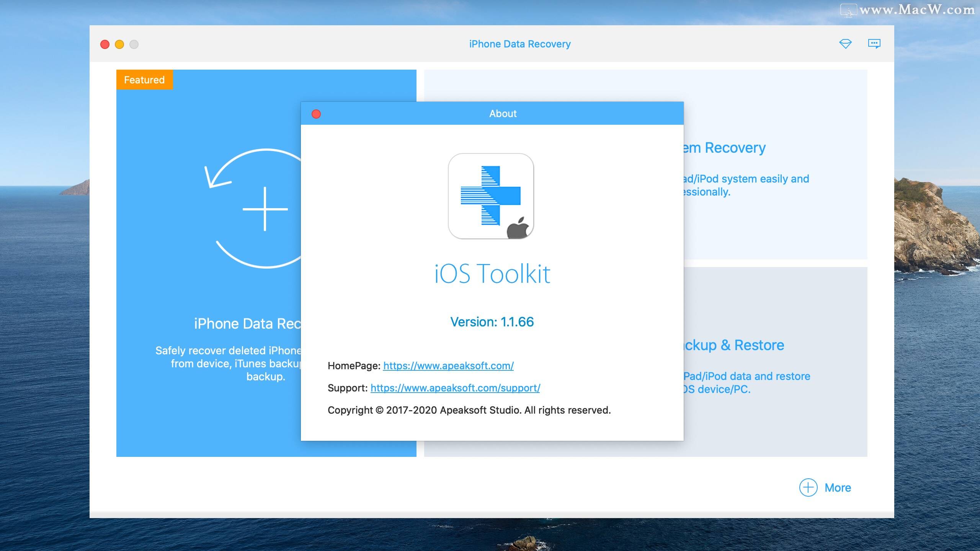Click the About dialog title text
The height and width of the screenshot is (551, 980).
point(503,114)
